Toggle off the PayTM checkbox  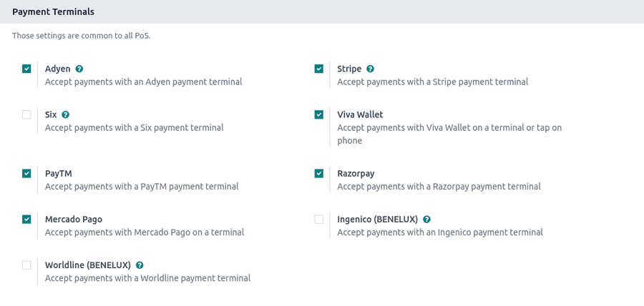tap(26, 173)
